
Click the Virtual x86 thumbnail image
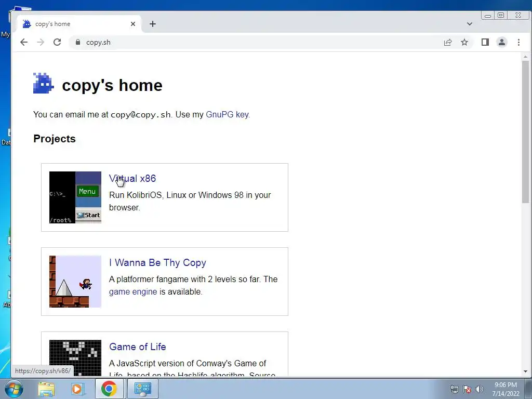coord(75,197)
